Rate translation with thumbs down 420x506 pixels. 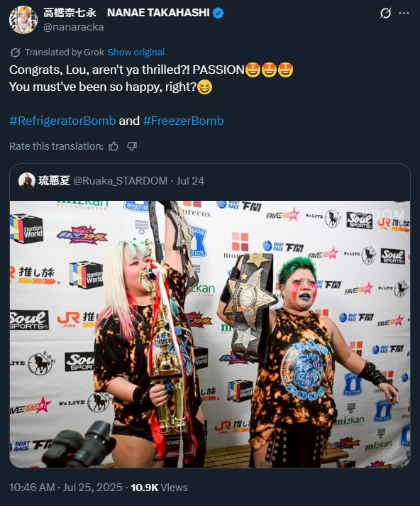[x=132, y=146]
